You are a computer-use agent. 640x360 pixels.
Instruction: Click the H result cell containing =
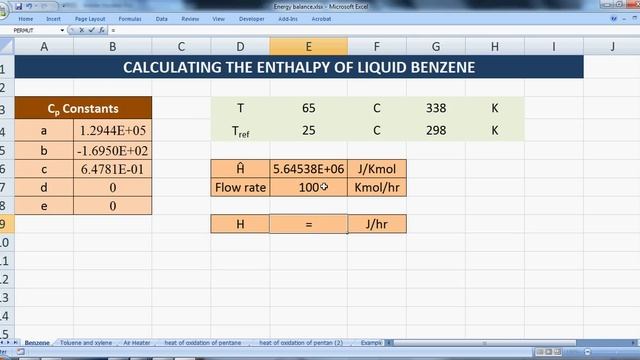309,224
